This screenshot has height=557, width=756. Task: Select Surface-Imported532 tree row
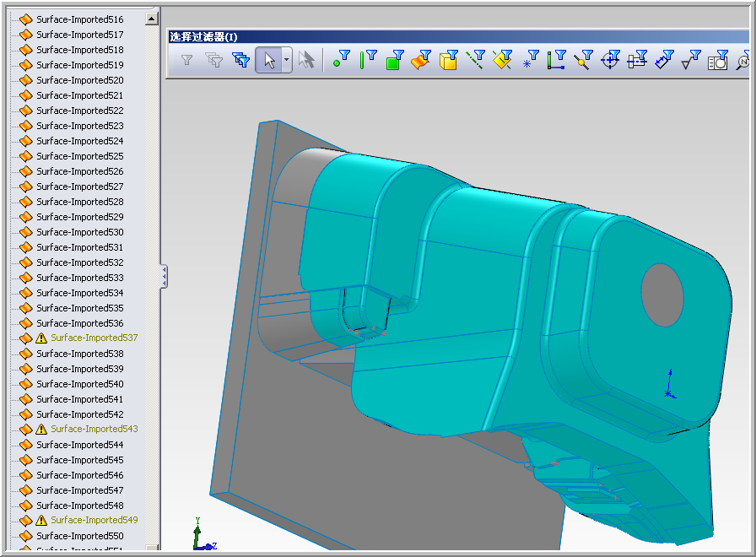(x=80, y=262)
